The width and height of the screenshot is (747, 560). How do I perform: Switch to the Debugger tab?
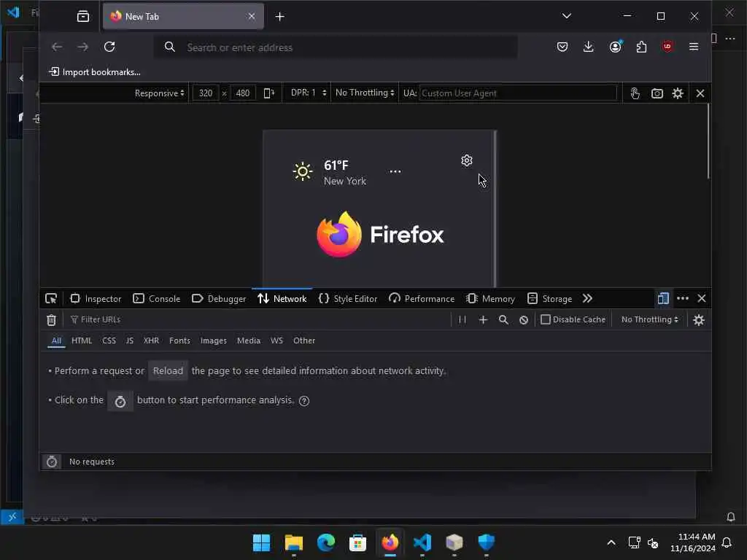[x=219, y=298]
